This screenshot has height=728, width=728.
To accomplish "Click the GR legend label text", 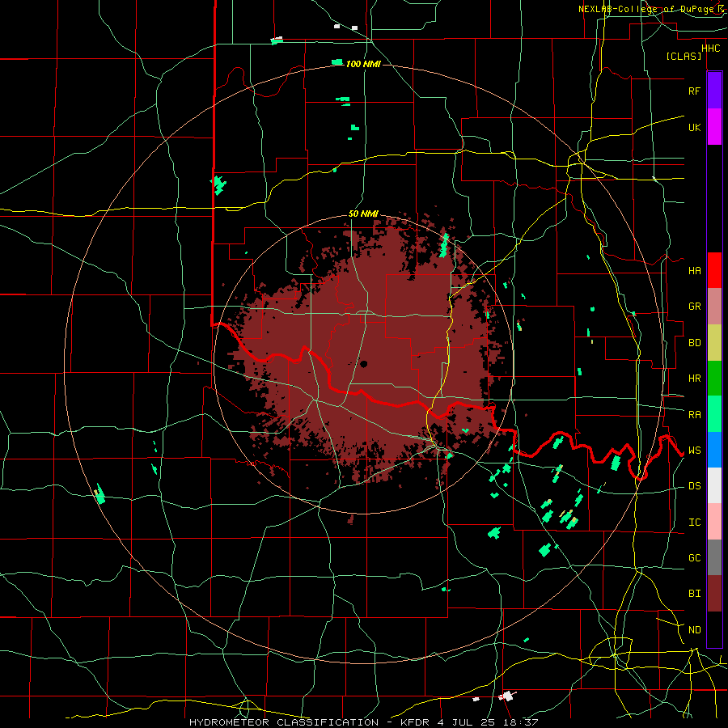I will click(694, 307).
